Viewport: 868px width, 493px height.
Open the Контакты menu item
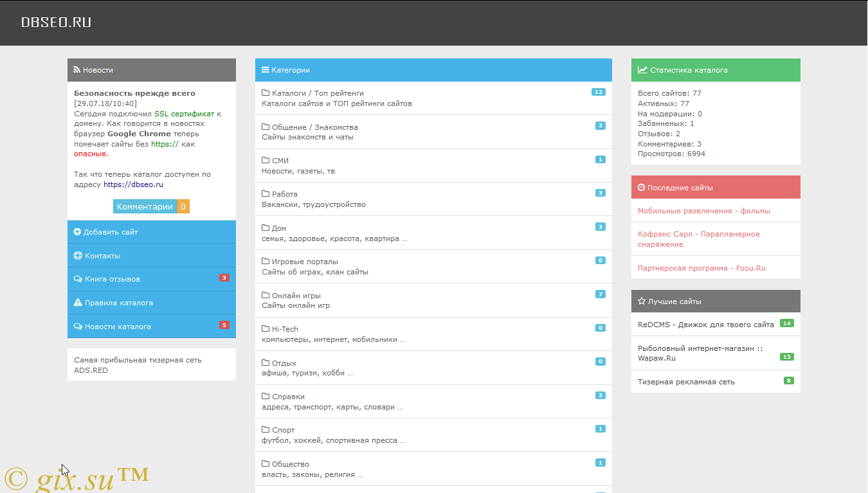pos(152,256)
